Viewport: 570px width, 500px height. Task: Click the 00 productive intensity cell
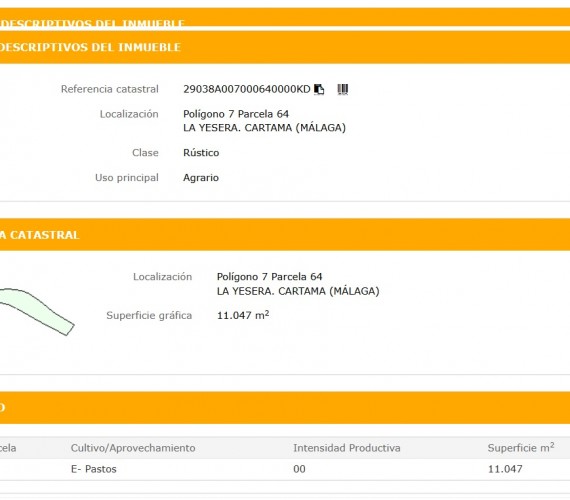point(299,469)
